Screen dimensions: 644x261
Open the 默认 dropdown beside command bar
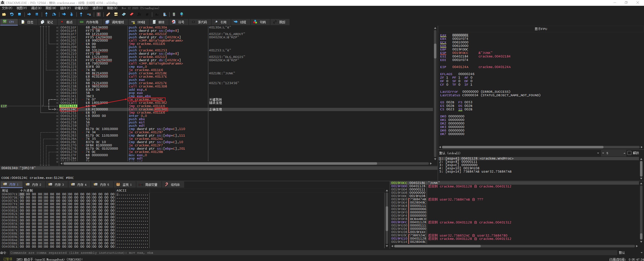pos(642,253)
